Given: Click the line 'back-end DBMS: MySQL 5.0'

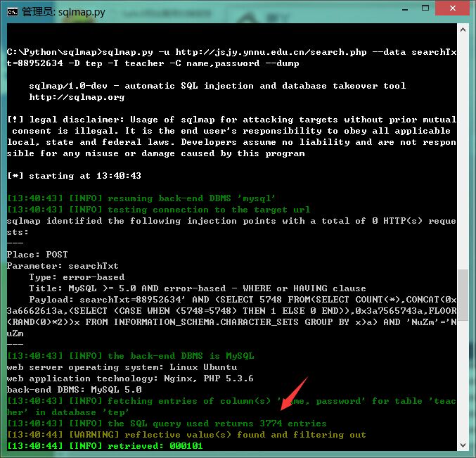Looking at the screenshot, I should 75,389.
